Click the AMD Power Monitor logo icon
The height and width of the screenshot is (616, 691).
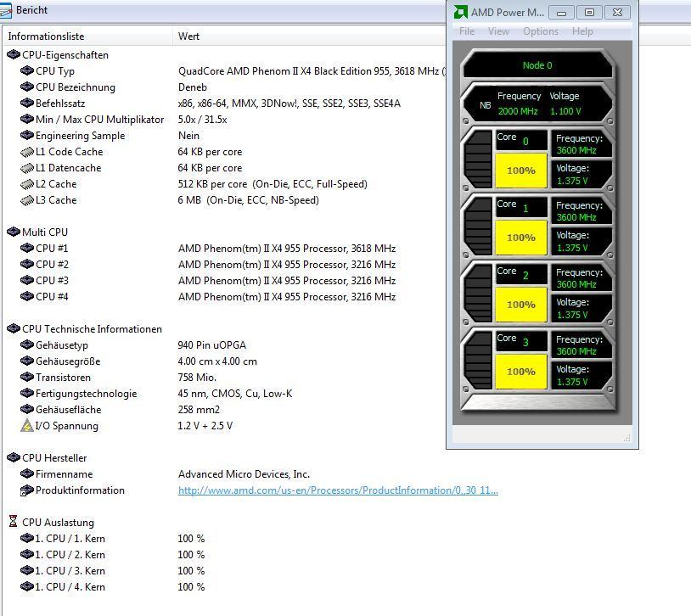[460, 13]
